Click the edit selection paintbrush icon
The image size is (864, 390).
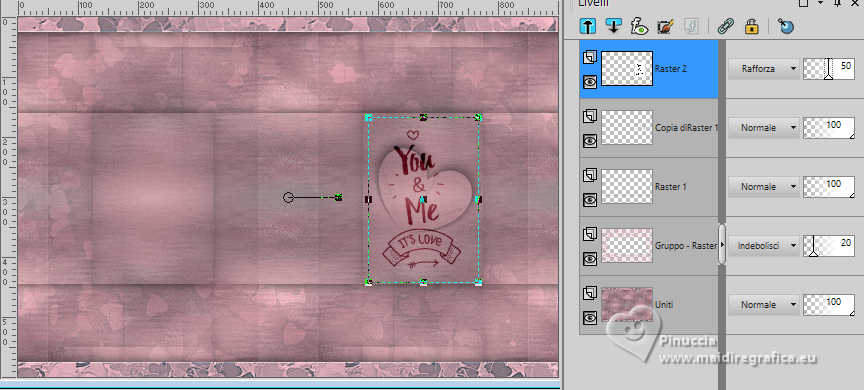(666, 26)
